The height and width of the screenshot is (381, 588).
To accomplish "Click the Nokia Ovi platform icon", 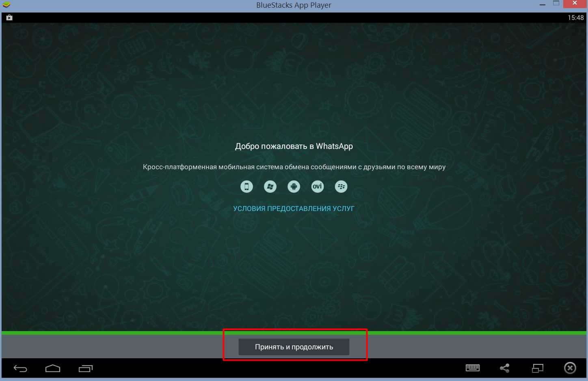I will tap(318, 187).
